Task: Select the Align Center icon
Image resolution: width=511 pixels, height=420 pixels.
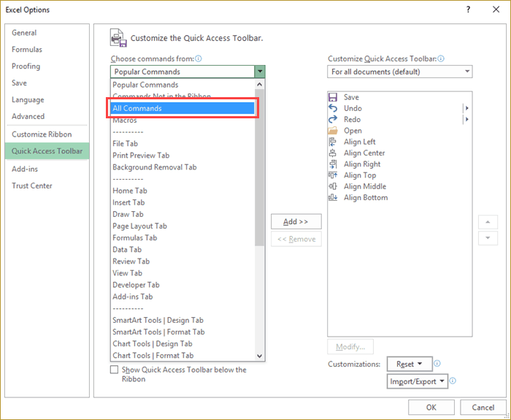Action: click(332, 153)
